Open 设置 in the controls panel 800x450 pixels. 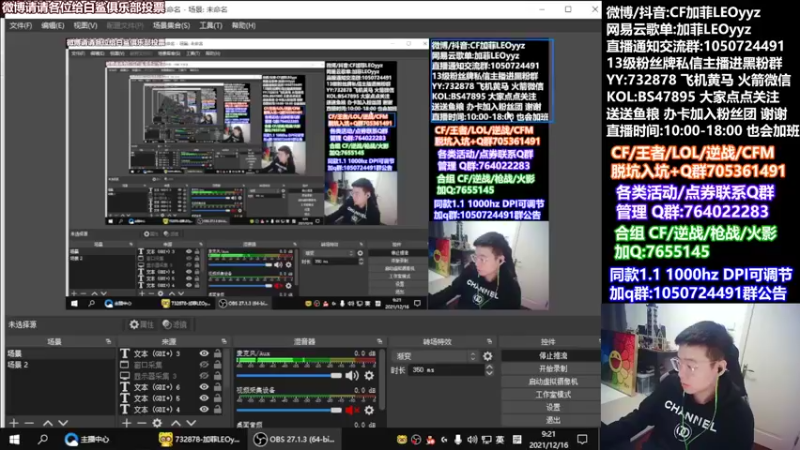click(x=553, y=407)
